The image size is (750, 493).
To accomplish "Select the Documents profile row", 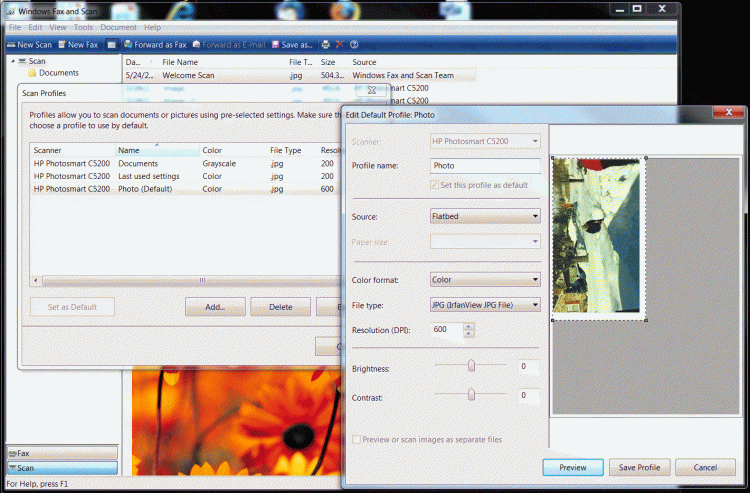I will (186, 163).
